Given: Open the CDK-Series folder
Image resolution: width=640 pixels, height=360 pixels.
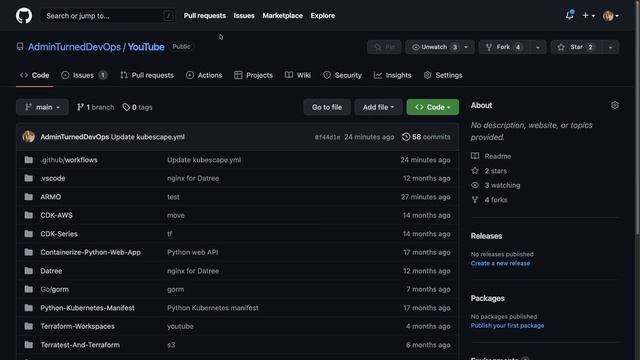Looking at the screenshot, I should click(59, 234).
